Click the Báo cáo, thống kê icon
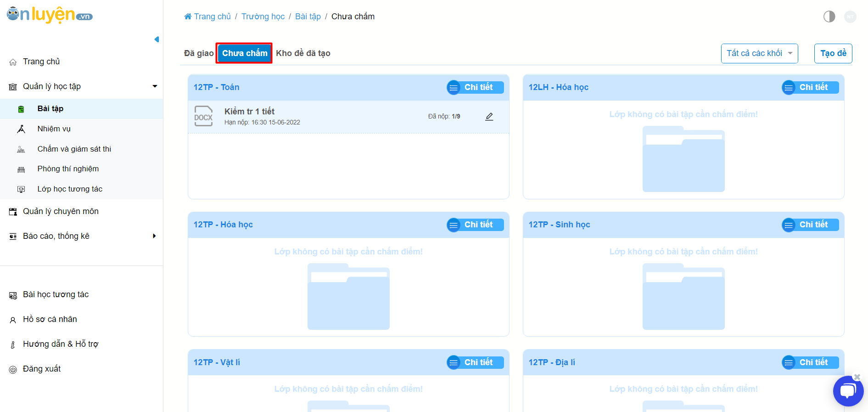 point(13,237)
